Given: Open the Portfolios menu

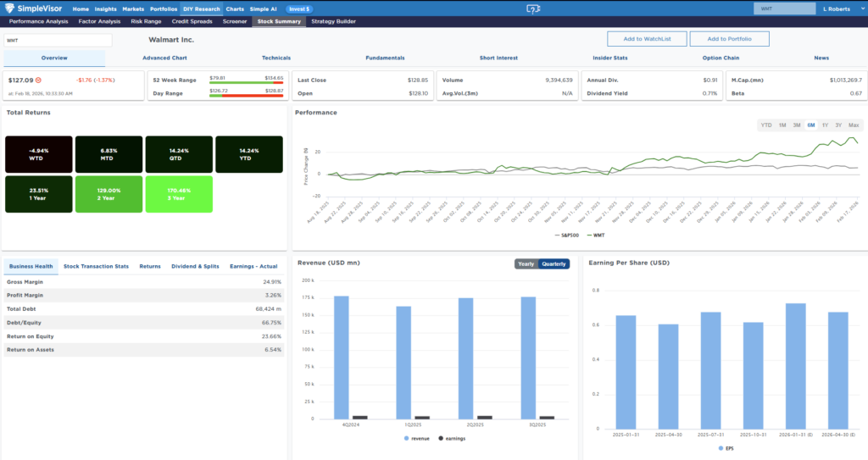Looking at the screenshot, I should 164,8.
